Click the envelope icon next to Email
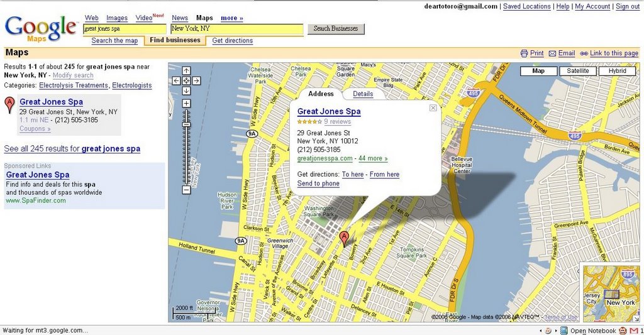The width and height of the screenshot is (644, 335). click(552, 53)
